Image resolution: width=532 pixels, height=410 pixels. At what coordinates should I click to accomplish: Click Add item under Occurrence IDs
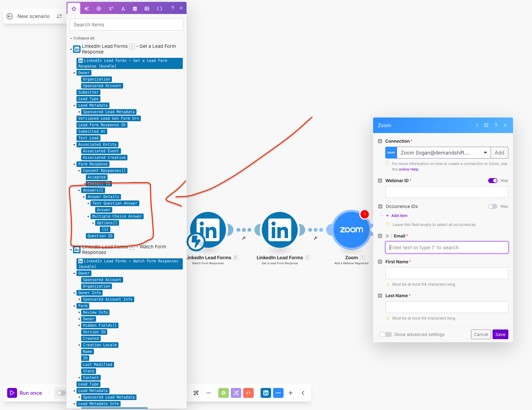tap(397, 216)
